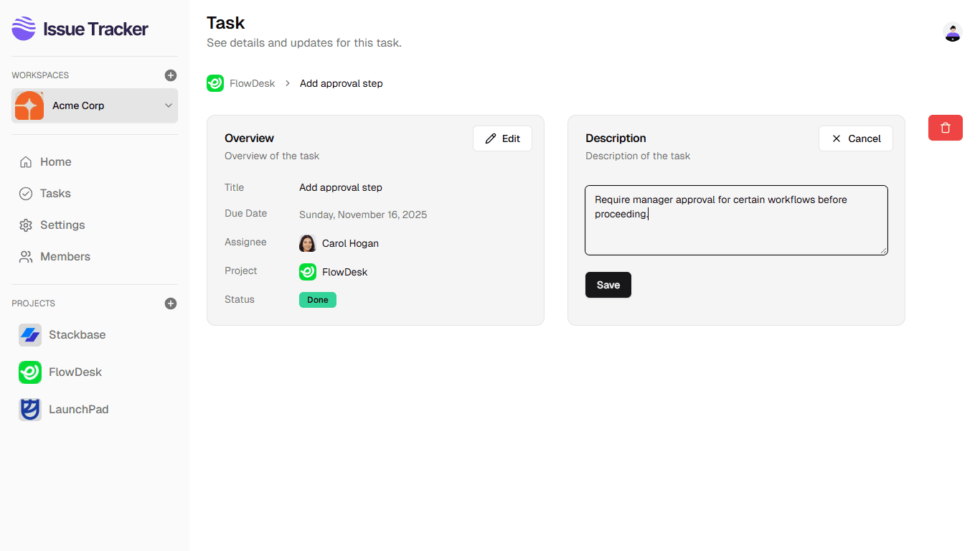The width and height of the screenshot is (980, 551).
Task: Select the Home icon in sidebar
Action: pos(27,161)
